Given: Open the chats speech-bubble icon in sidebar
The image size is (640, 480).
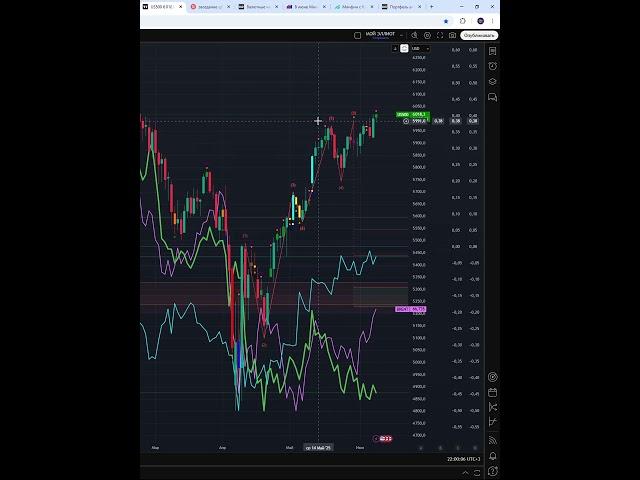Looking at the screenshot, I should coord(493,97).
